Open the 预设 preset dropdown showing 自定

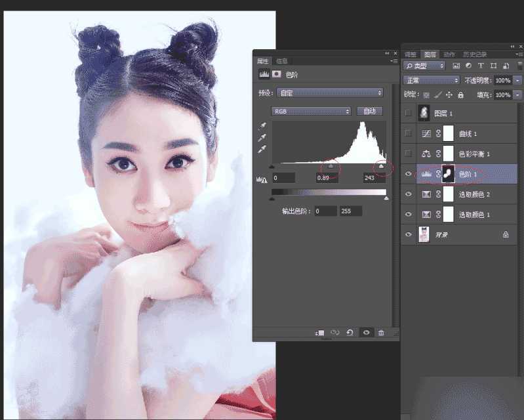(330, 93)
